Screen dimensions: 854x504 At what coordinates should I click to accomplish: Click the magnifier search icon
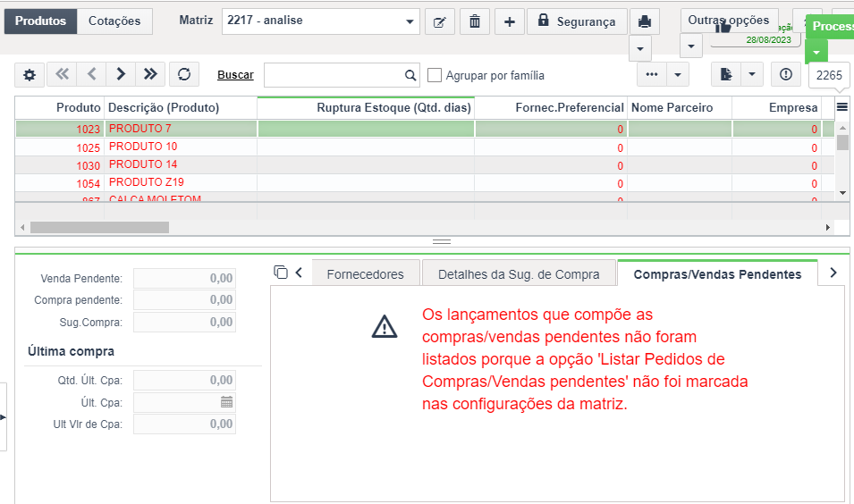[410, 75]
